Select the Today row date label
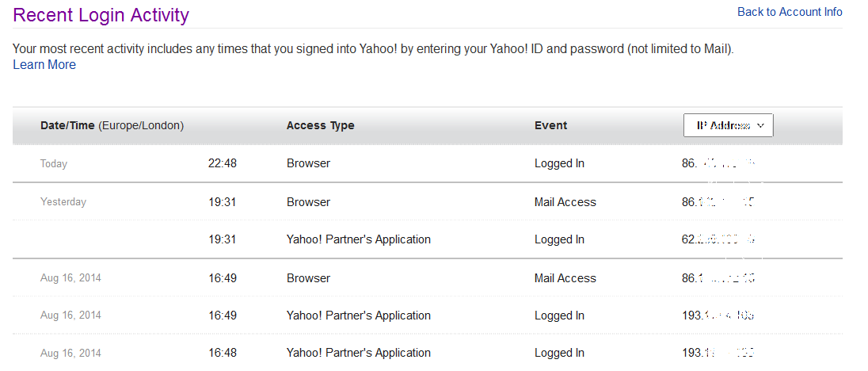Image resolution: width=868 pixels, height=371 pixels. click(x=54, y=164)
